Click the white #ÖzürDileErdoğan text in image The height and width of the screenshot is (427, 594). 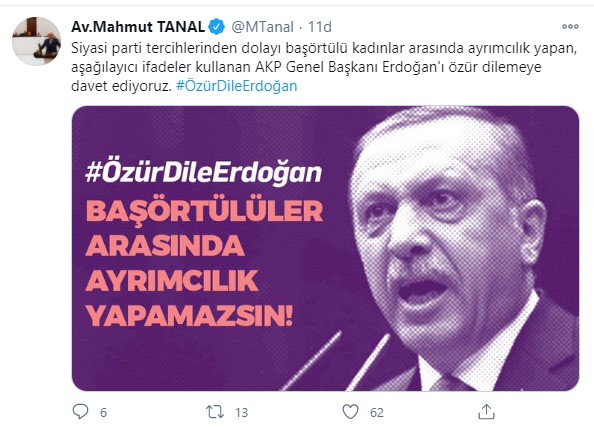tap(203, 173)
